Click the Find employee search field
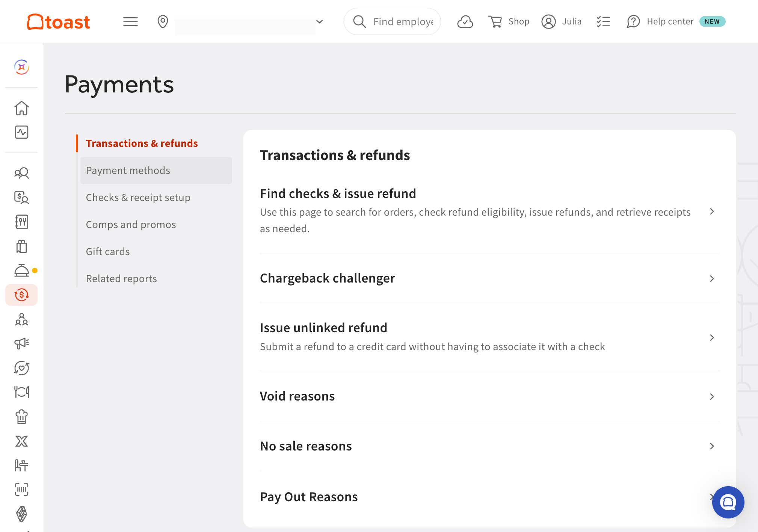758x532 pixels. pos(392,22)
